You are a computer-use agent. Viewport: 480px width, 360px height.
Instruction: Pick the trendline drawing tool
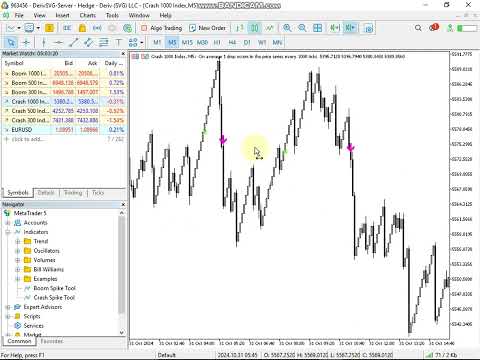pyautogui.click(x=73, y=42)
